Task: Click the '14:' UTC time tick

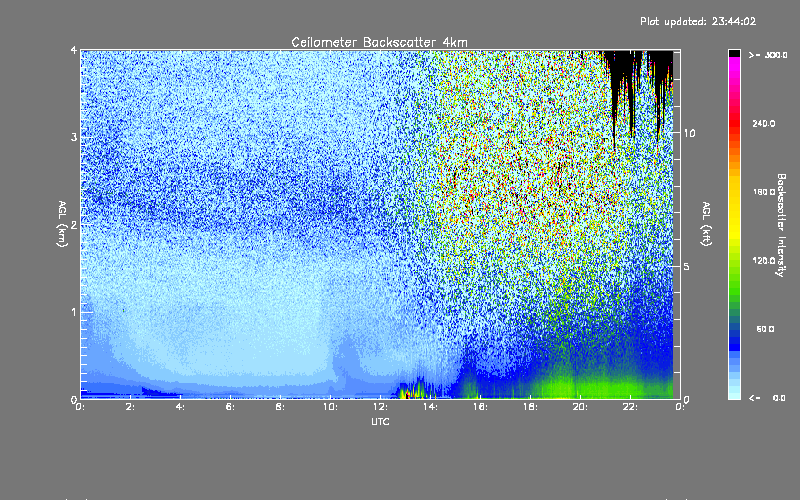Action: [430, 407]
